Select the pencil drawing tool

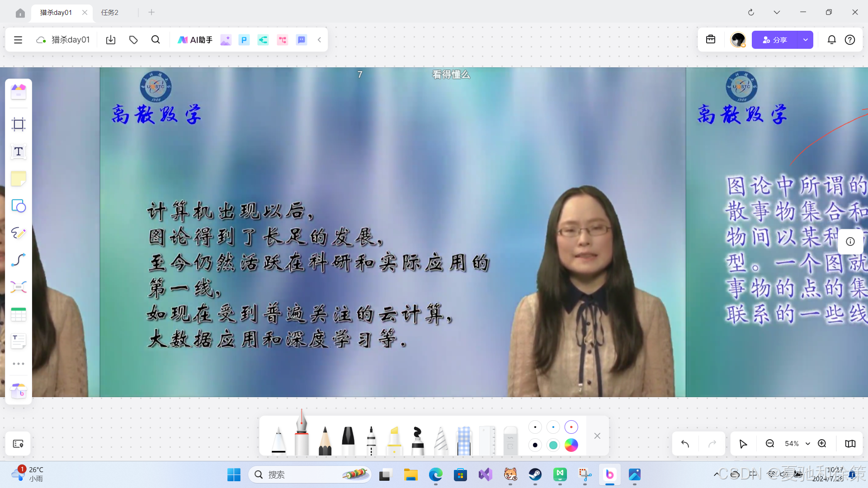click(325, 441)
